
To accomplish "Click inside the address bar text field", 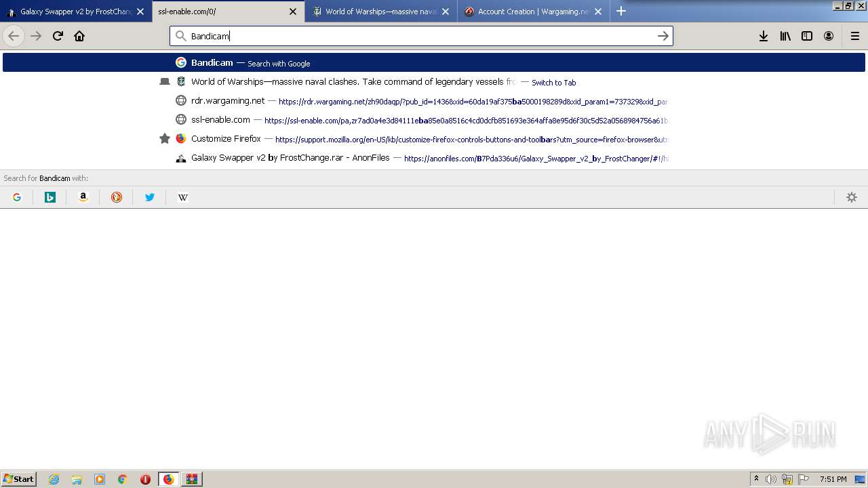I will [x=420, y=36].
